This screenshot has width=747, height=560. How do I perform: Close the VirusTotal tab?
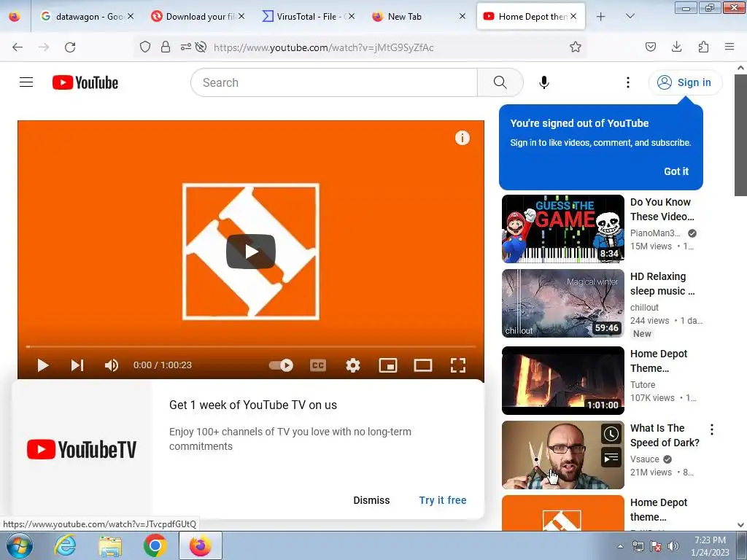351,16
